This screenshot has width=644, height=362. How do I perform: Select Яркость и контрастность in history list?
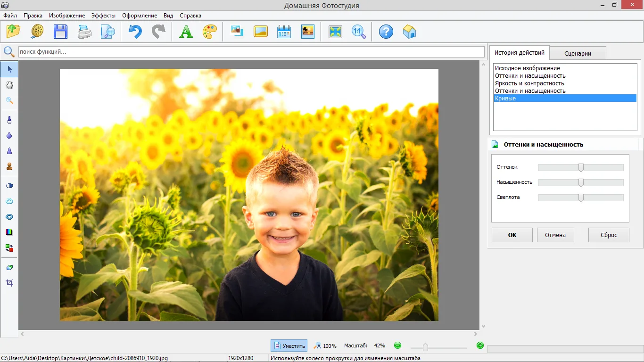(529, 83)
